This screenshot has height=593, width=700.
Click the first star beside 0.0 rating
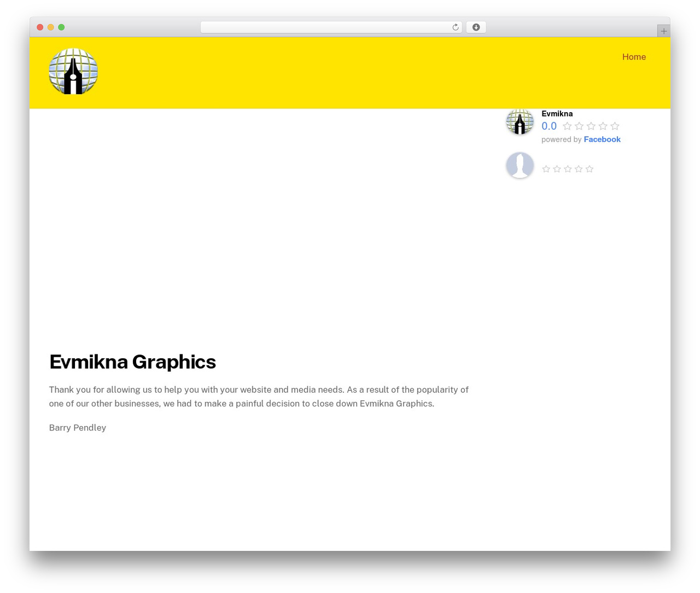[x=567, y=126]
